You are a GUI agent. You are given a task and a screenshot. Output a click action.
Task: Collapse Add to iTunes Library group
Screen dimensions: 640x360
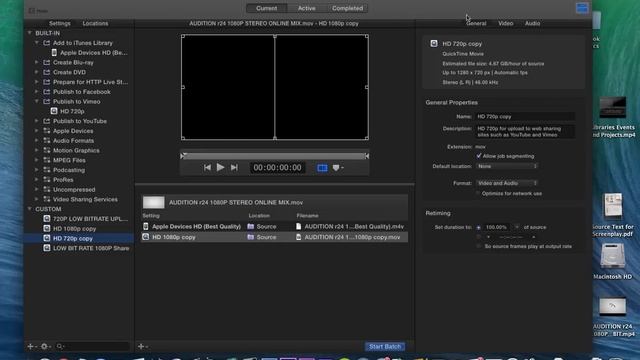(37, 42)
